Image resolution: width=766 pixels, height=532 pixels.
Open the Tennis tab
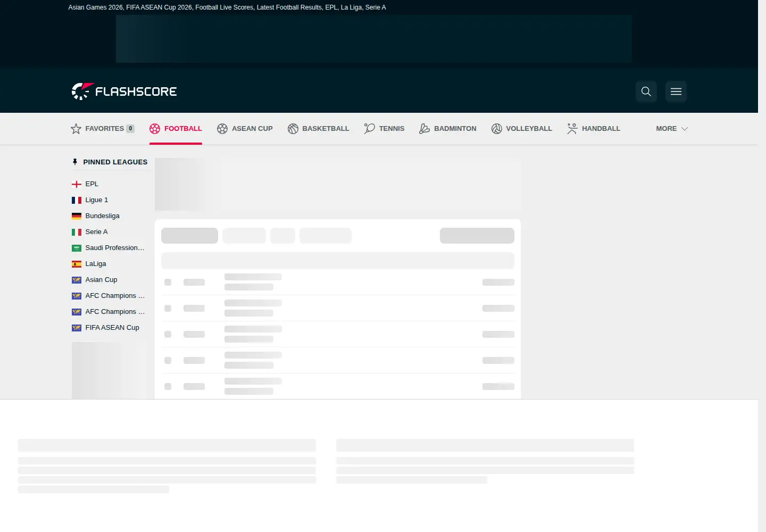click(x=385, y=129)
